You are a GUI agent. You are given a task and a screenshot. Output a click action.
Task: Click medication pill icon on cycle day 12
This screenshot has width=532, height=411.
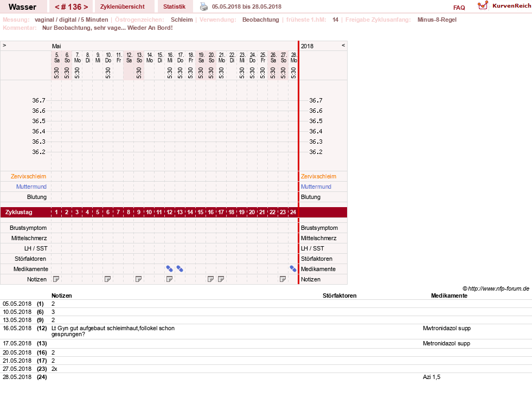tap(169, 269)
